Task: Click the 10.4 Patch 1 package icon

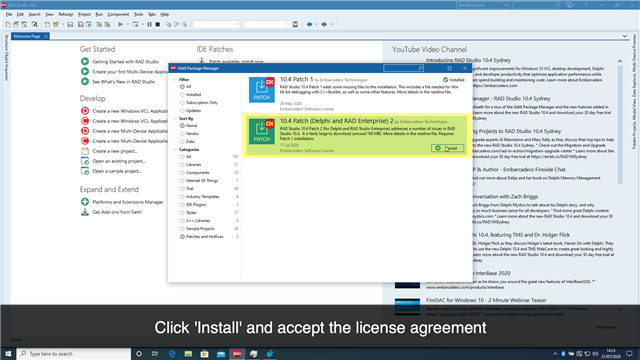Action: [262, 89]
